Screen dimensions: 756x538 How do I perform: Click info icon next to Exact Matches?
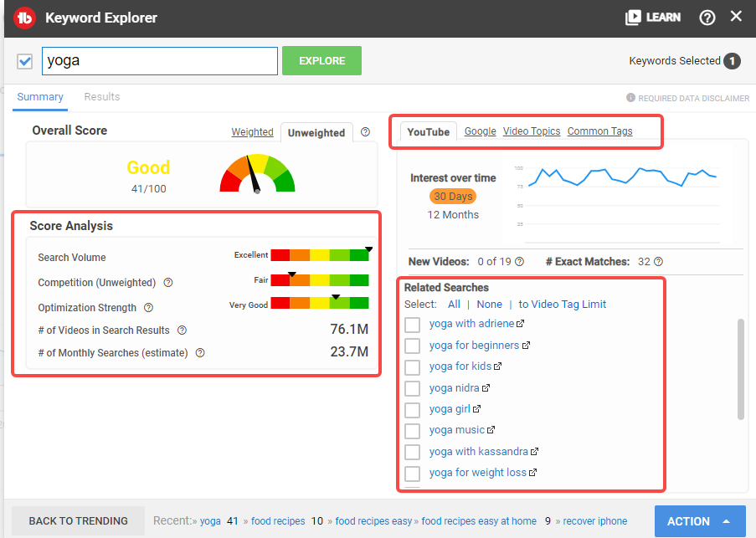pyautogui.click(x=659, y=262)
